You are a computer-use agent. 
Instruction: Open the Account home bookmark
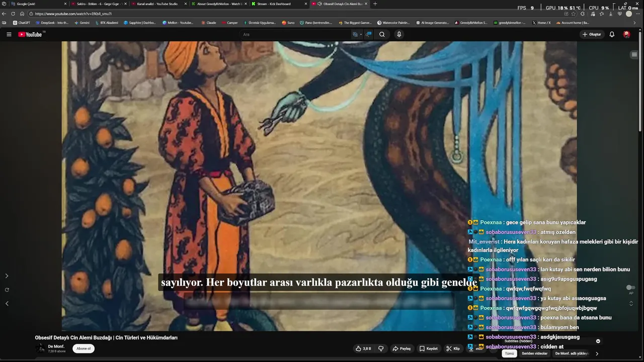pos(573,23)
